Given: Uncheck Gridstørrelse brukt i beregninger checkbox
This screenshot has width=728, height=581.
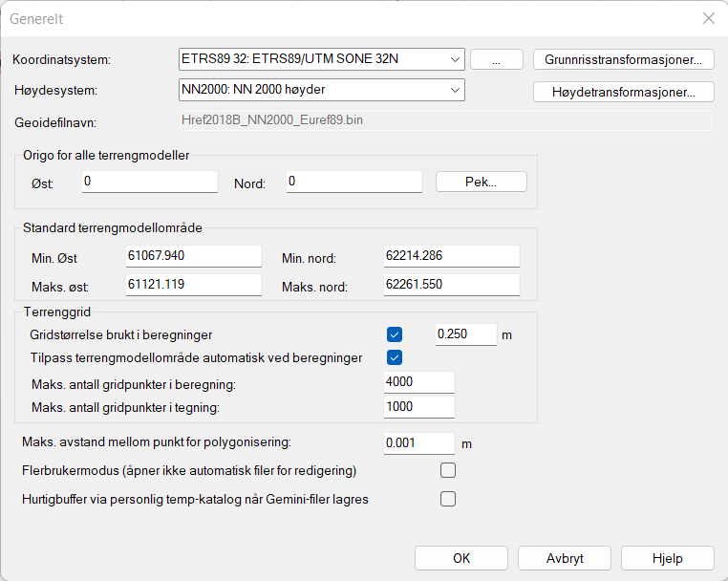Looking at the screenshot, I should pyautogui.click(x=395, y=334).
